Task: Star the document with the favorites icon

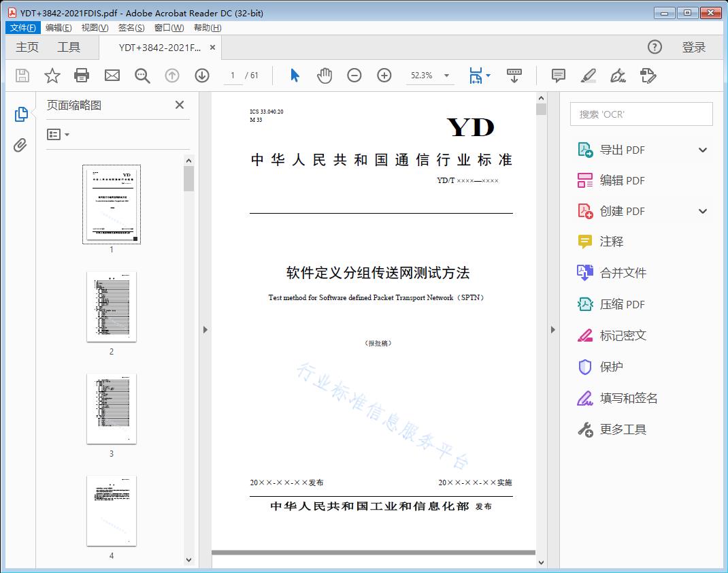Action: tap(52, 76)
